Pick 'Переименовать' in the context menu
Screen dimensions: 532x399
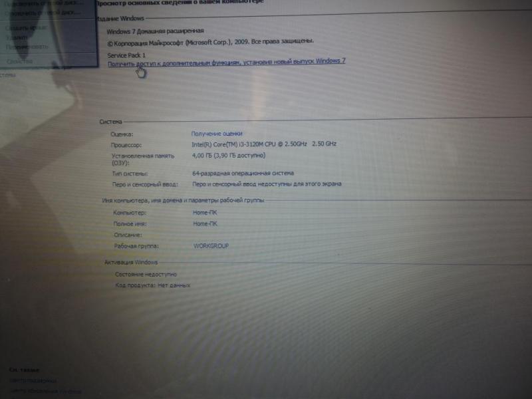click(28, 47)
